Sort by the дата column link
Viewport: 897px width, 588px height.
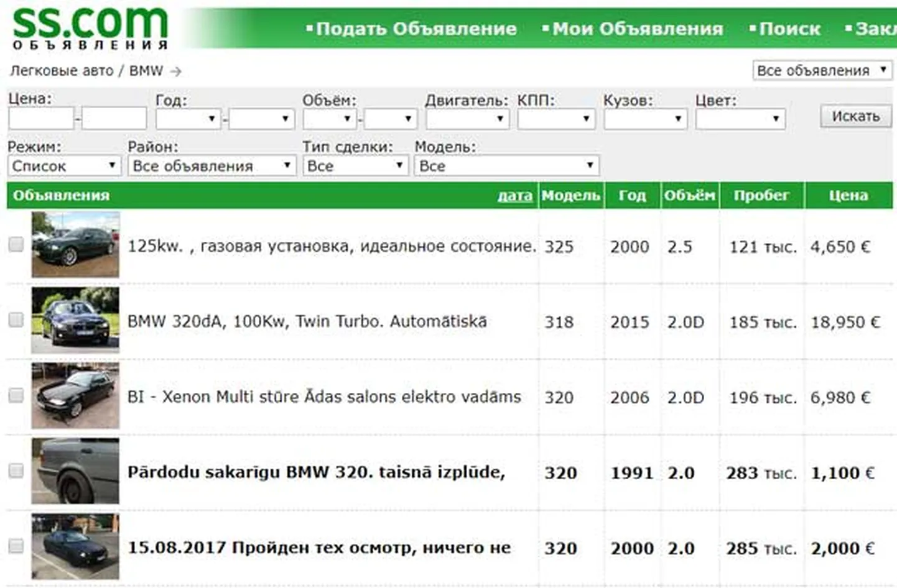[514, 196]
